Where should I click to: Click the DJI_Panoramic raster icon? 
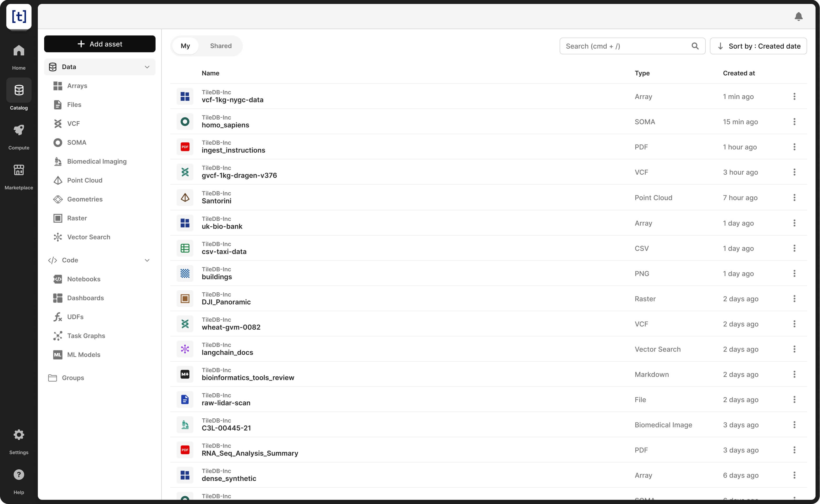[185, 299]
